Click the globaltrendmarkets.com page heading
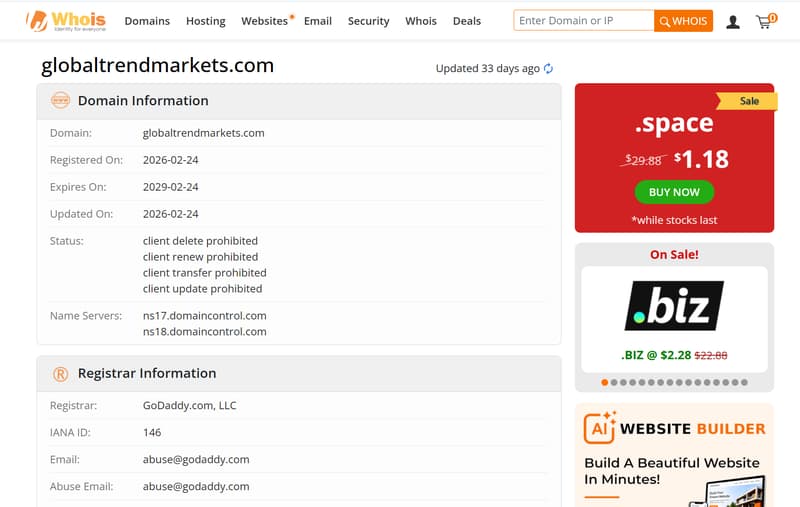The image size is (800, 507). (x=157, y=65)
